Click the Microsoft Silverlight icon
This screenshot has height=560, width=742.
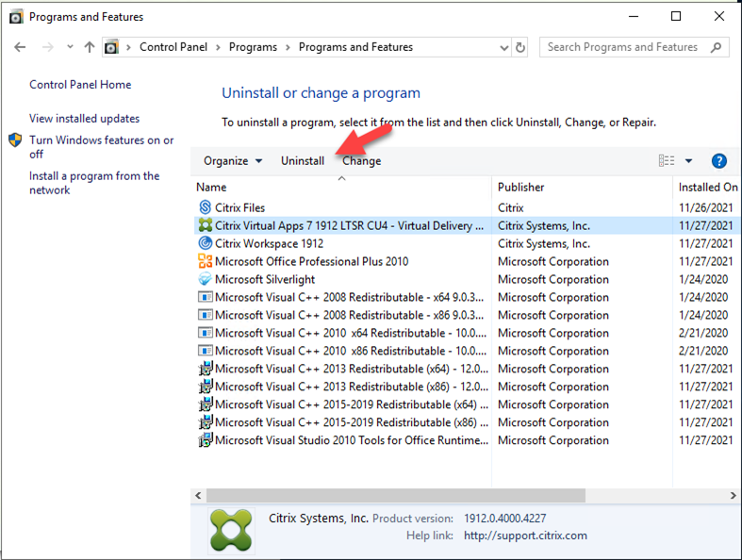(205, 279)
